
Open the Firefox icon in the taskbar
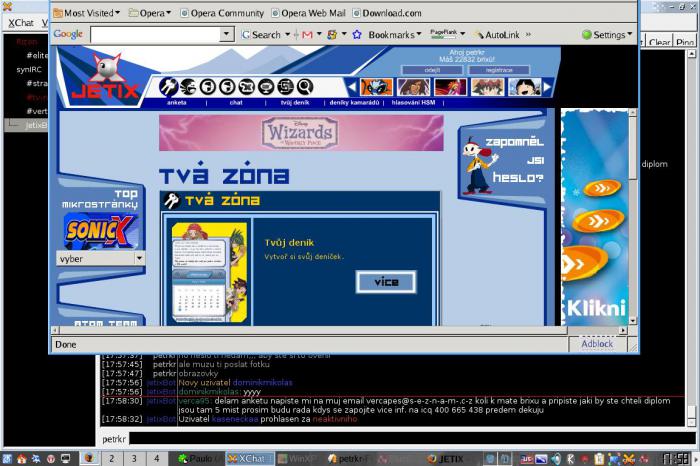click(89, 458)
